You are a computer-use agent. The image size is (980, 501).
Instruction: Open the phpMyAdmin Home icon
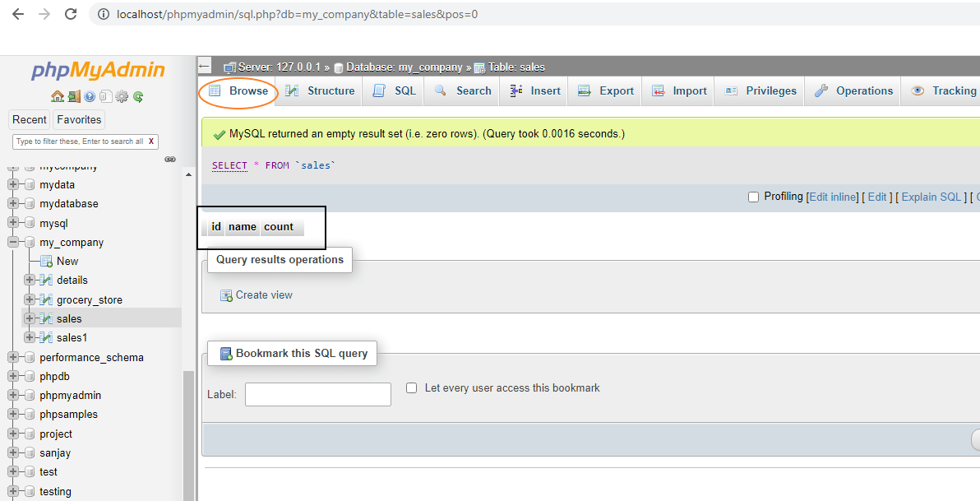tap(58, 96)
